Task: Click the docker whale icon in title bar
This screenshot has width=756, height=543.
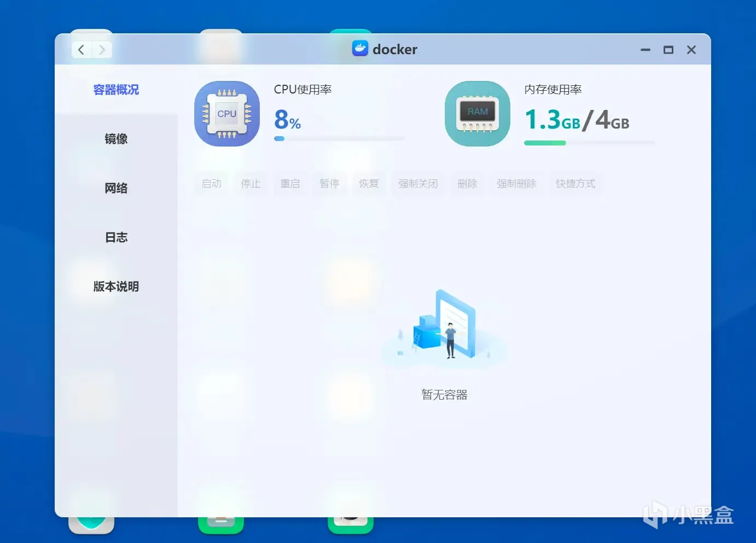Action: 360,49
